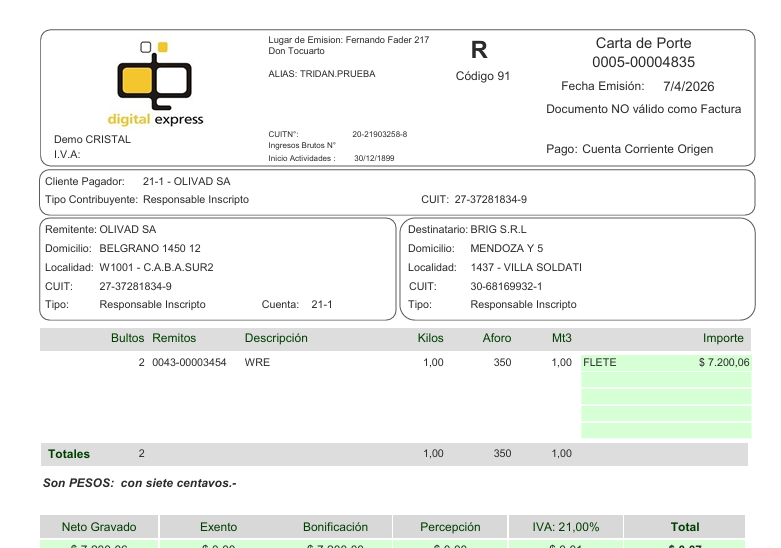781x548 pixels.
Task: Click the digital express logo
Action: tap(155, 83)
